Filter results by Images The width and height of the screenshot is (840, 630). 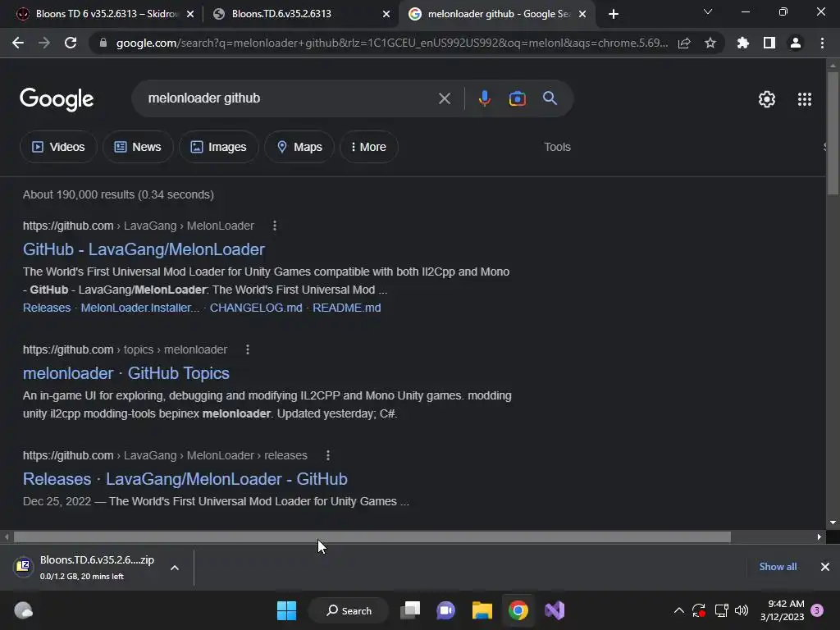[218, 147]
